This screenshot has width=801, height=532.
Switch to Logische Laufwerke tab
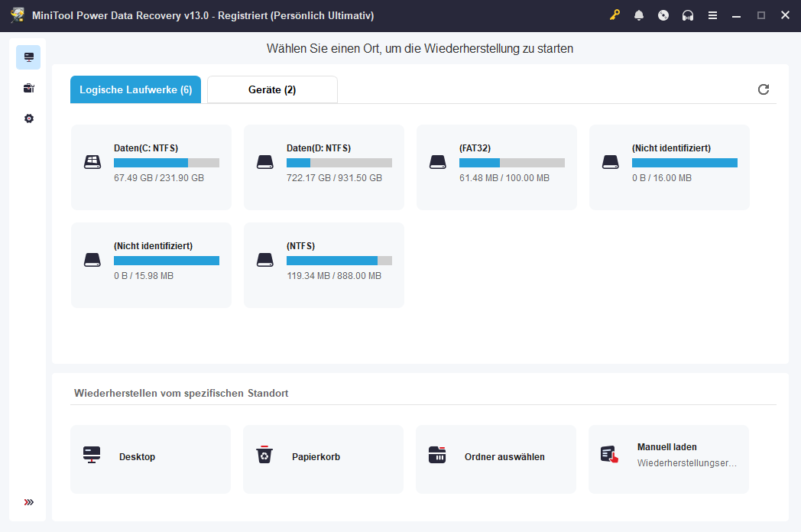coord(135,89)
